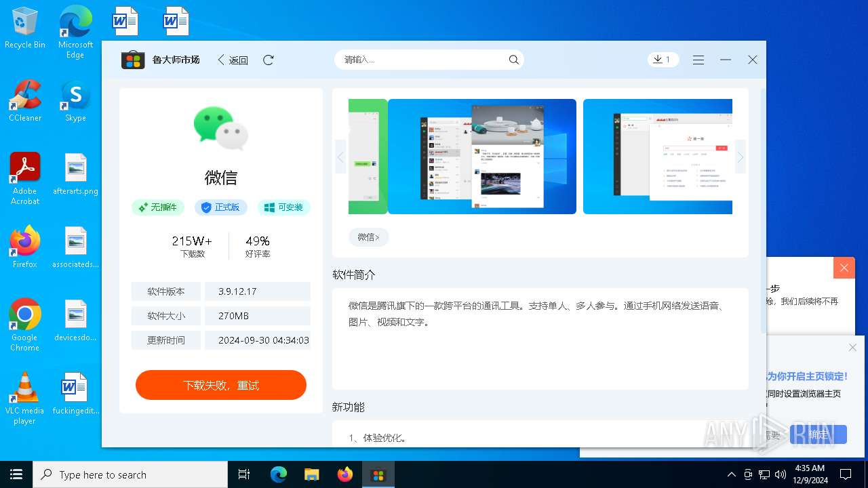The image size is (868, 488).
Task: Open Task View in the taskbar
Action: (244, 474)
